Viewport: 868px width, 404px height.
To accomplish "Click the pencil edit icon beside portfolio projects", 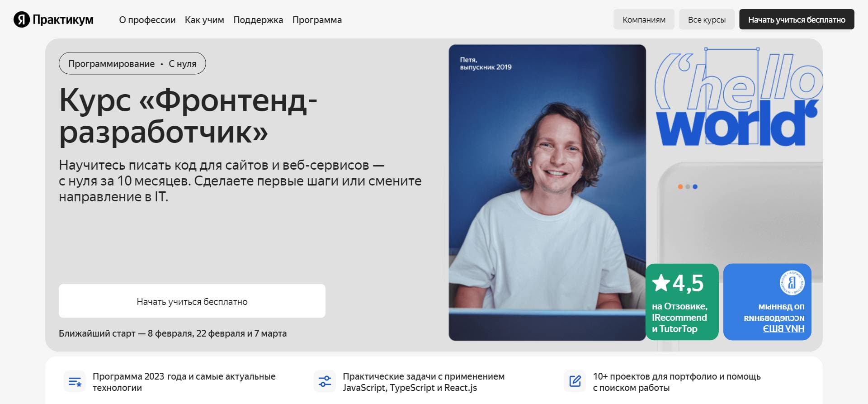I will click(575, 381).
